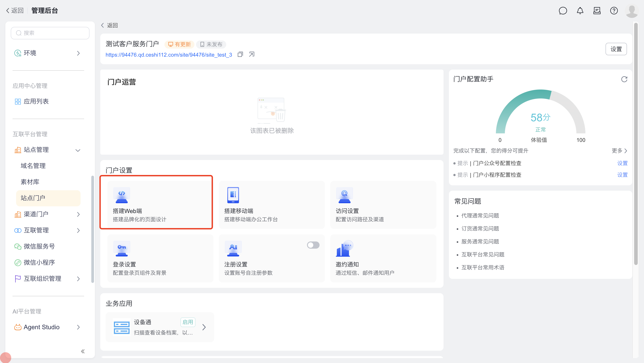Open the chat message icon in header
Viewport: 644px width, 363px height.
[x=563, y=11]
